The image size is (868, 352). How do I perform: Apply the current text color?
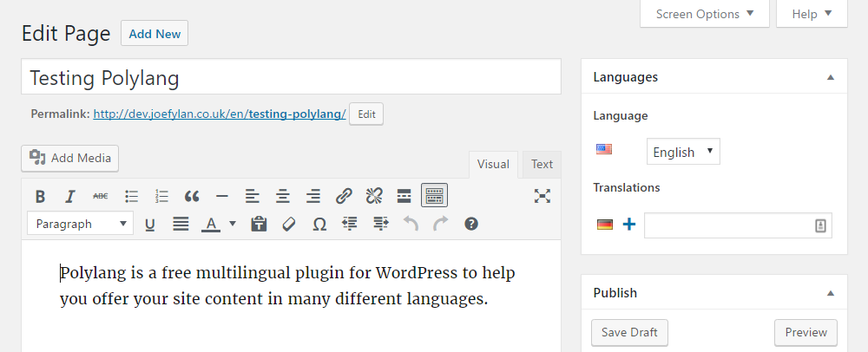(211, 225)
